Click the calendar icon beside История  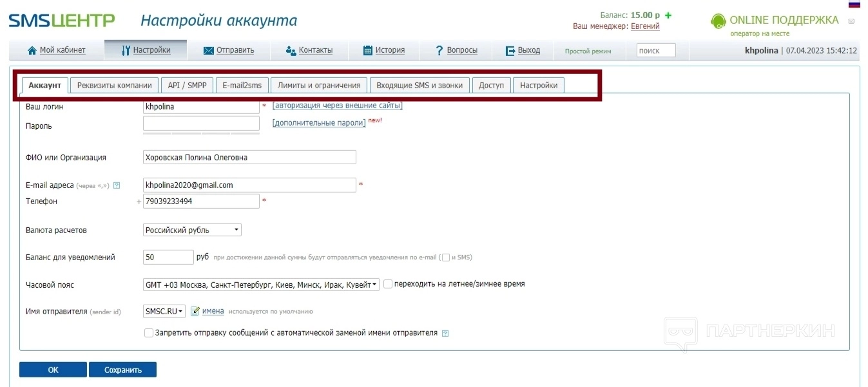click(x=368, y=50)
